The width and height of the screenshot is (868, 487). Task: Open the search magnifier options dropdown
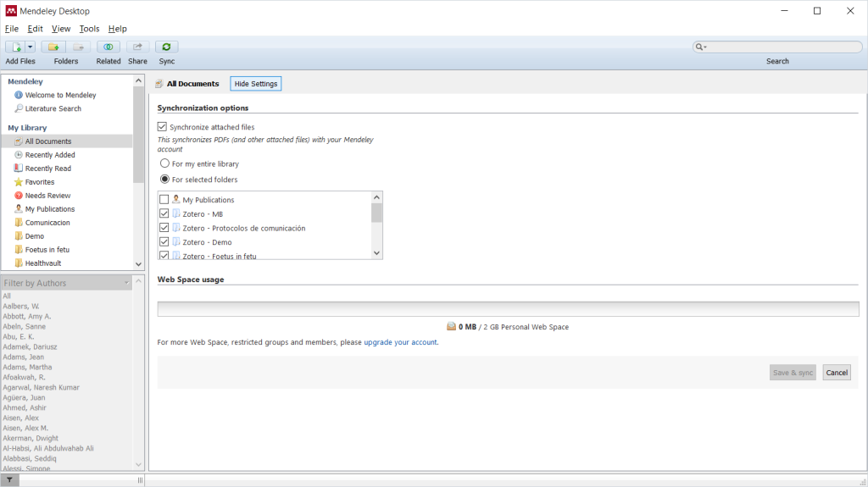pyautogui.click(x=701, y=47)
